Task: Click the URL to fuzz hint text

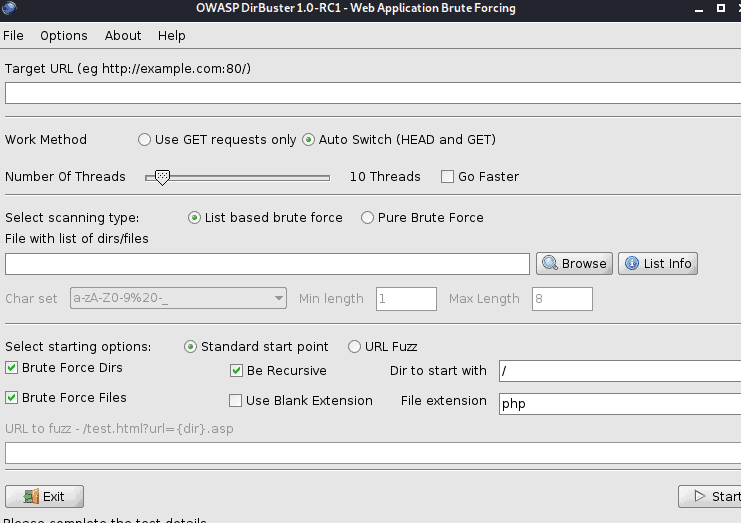Action: [x=119, y=429]
